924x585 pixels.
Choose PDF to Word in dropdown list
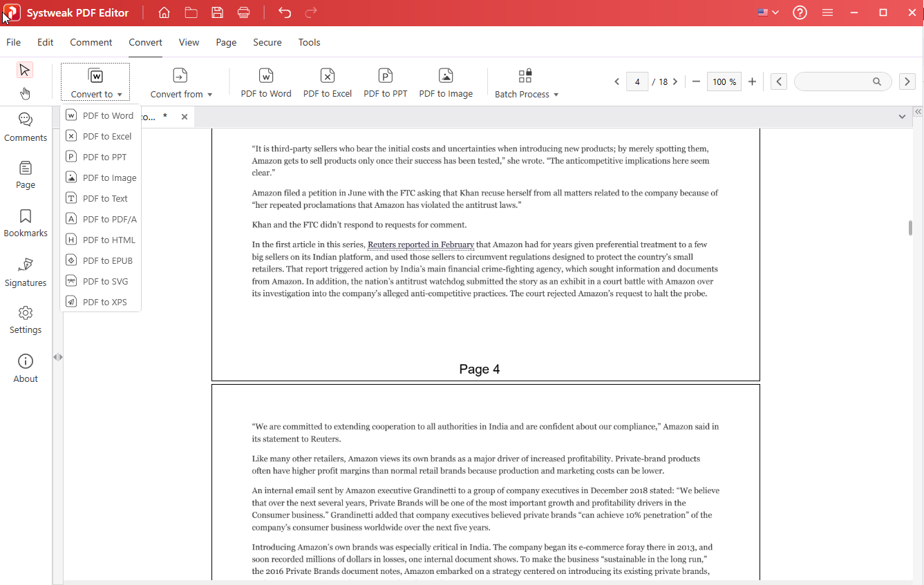[x=101, y=115]
